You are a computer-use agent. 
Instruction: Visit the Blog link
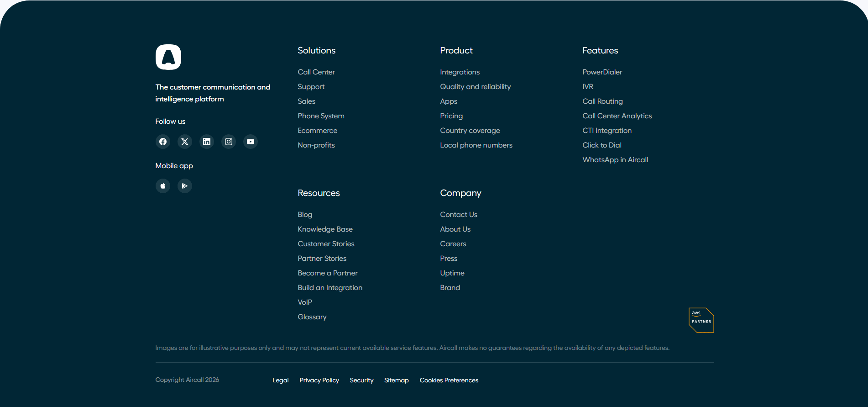point(305,215)
